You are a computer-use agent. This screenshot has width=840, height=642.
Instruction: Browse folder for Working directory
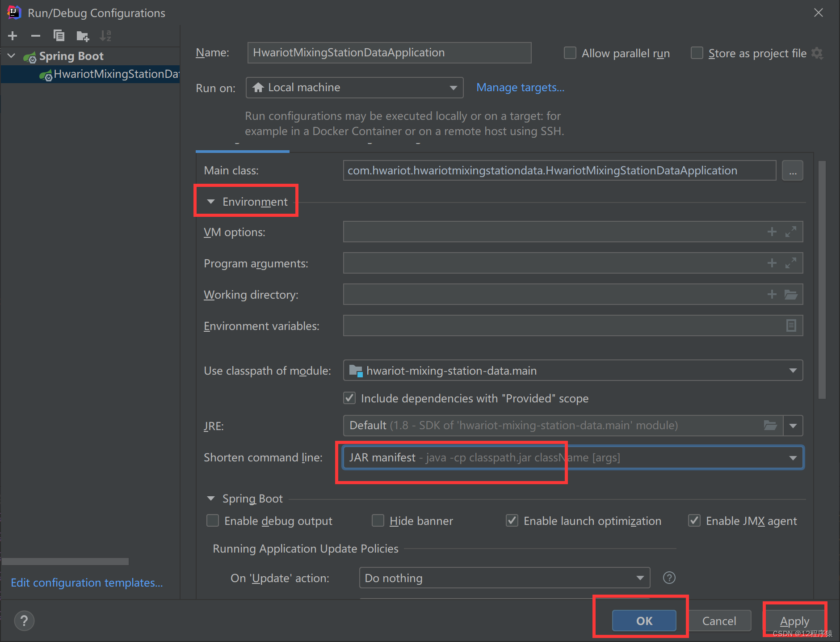tap(791, 295)
